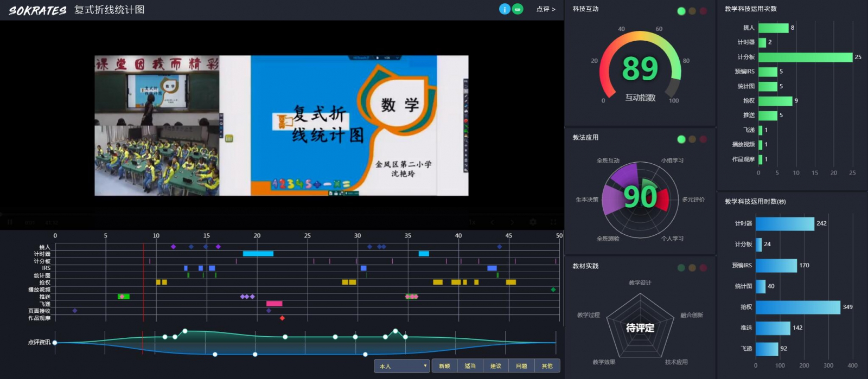Viewport: 868px width, 379px height.
Task: Expand the 点评 panel
Action: [546, 9]
